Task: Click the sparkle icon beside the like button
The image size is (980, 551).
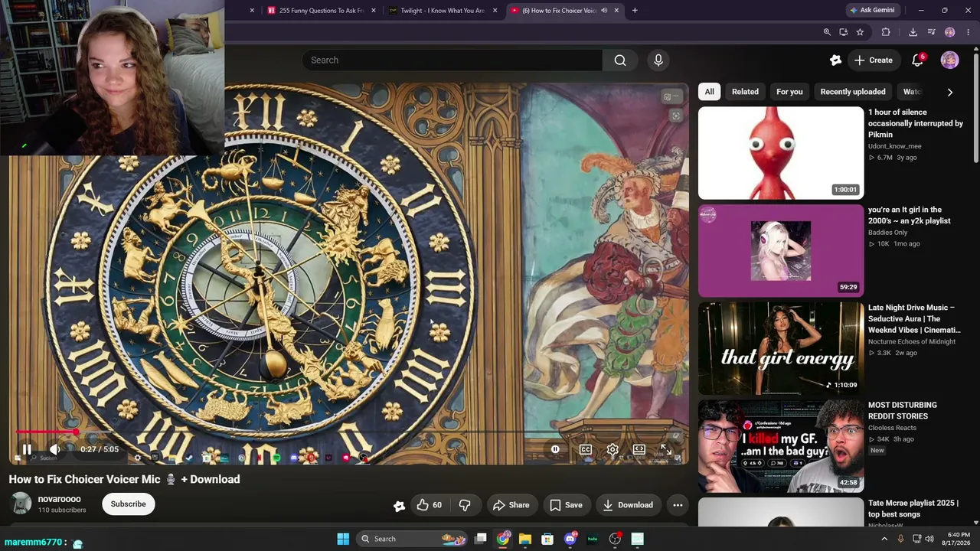Action: tap(399, 505)
